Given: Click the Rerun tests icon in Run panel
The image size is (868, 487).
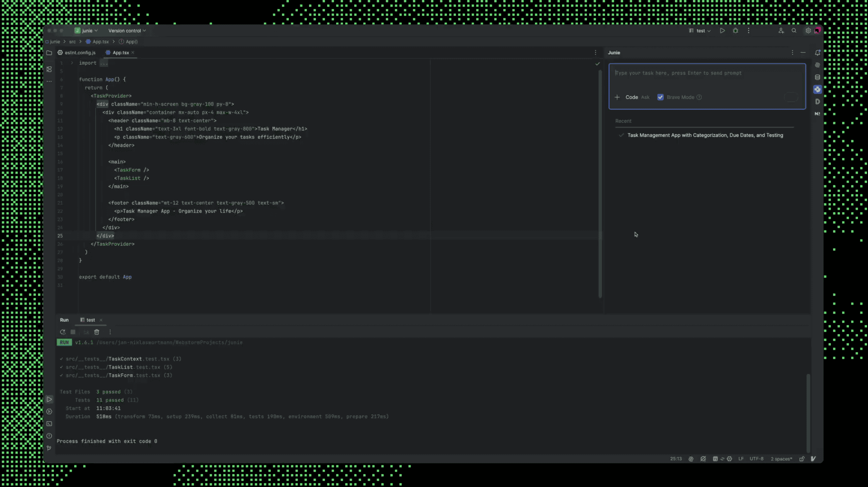Looking at the screenshot, I should pyautogui.click(x=63, y=332).
